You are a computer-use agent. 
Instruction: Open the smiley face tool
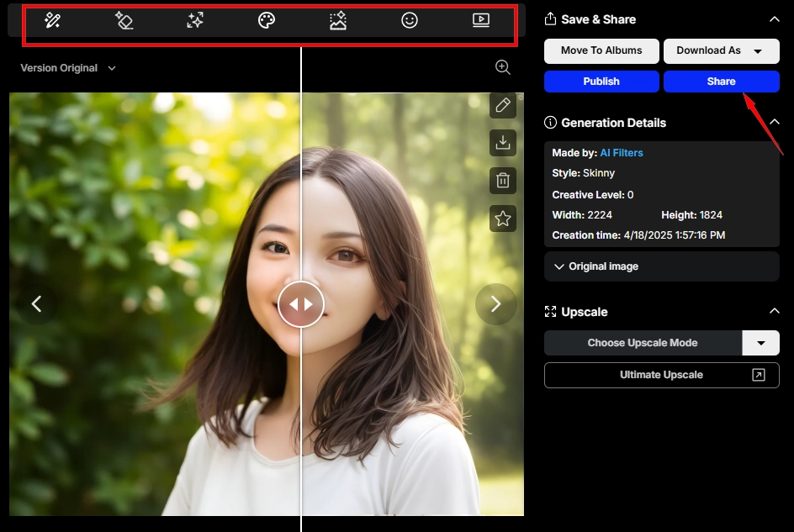(410, 21)
